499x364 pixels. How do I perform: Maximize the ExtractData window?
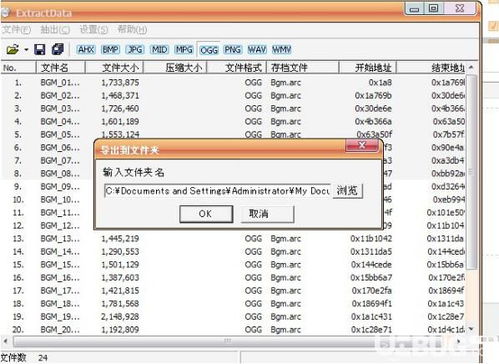pyautogui.click(x=433, y=9)
